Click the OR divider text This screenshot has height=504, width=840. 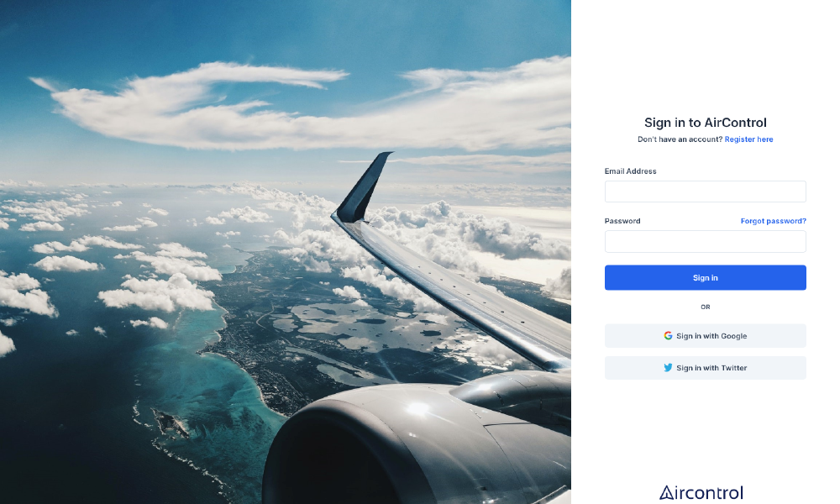pyautogui.click(x=706, y=307)
